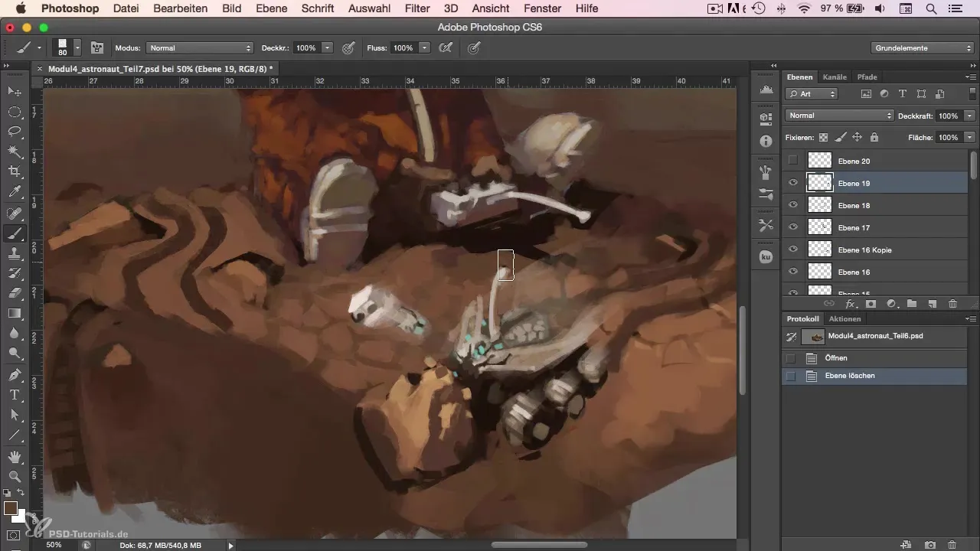Screen dimensions: 980x551
Task: Click the horizontal canvas scrollbar
Action: (540, 545)
